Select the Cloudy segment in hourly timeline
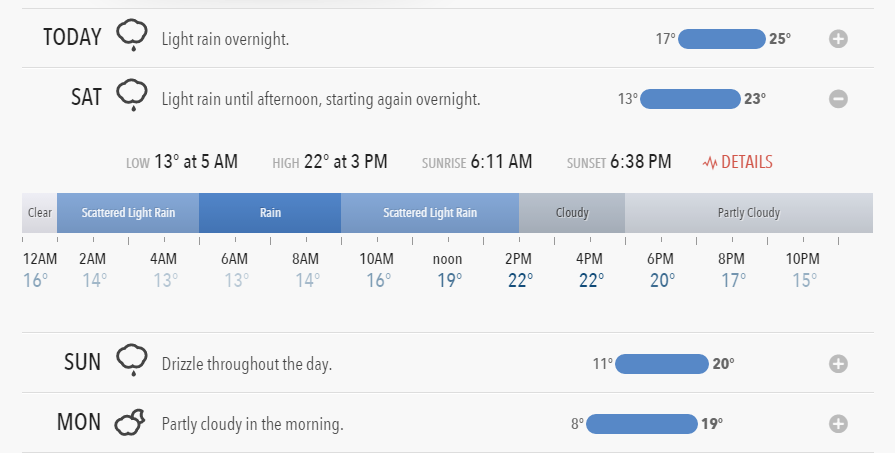The height and width of the screenshot is (453, 895). pyautogui.click(x=572, y=213)
